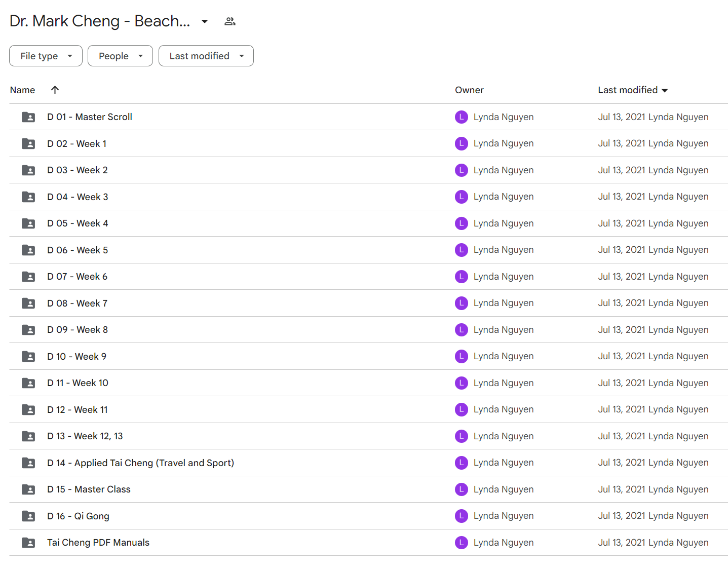Screen dimensions: 728x570
Task: Click the folder icon for D 16 - Qi Gong
Action: [x=28, y=516]
